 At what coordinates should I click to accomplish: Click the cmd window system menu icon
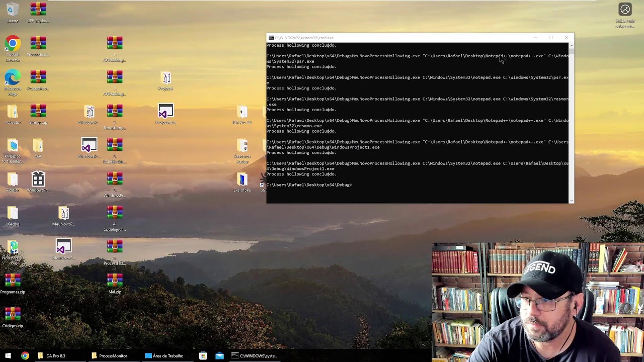pos(271,38)
